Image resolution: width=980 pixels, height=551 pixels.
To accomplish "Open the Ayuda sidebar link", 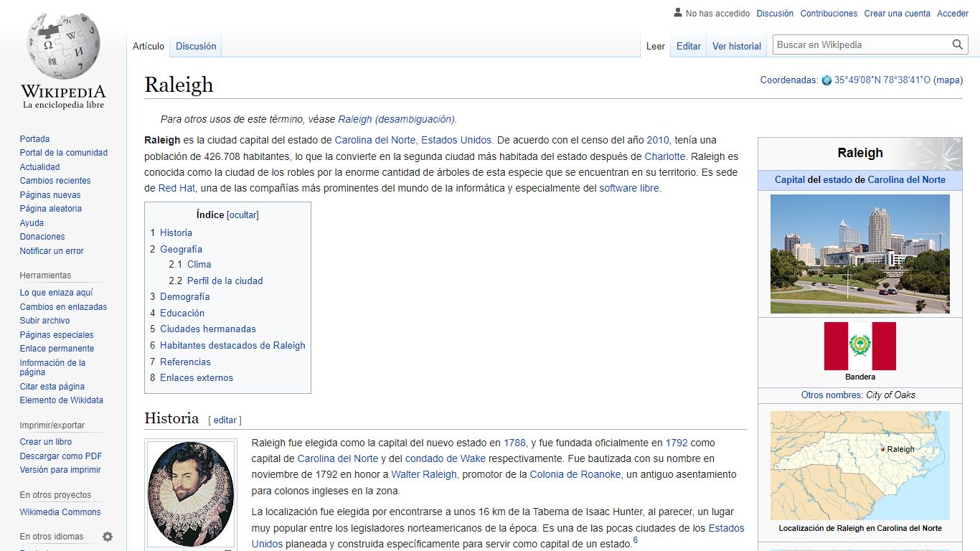I will 32,223.
